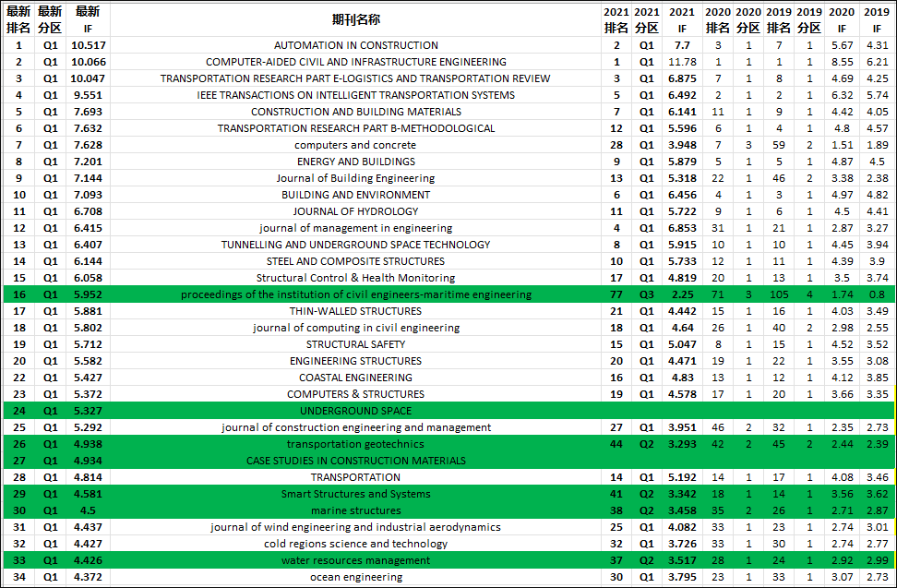
Task: Select CONSTRUCTION AND BUILDING MATERIALS cell
Action: pyautogui.click(x=356, y=112)
